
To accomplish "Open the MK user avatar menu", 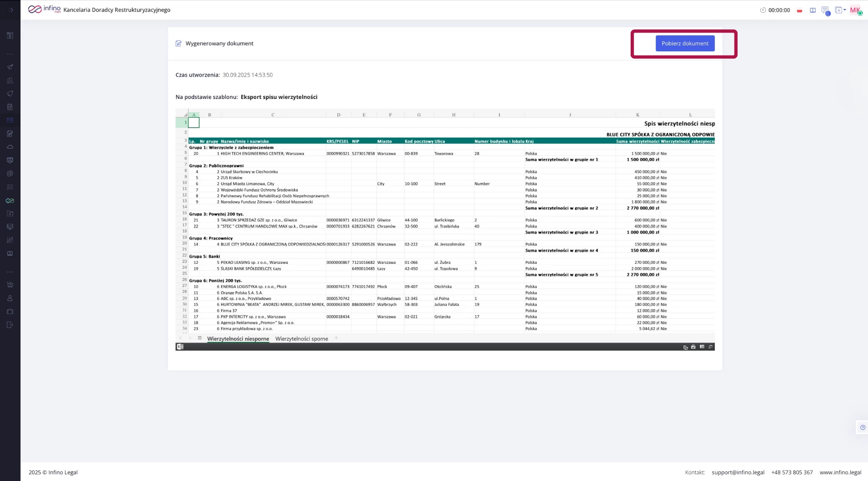I will (x=855, y=10).
